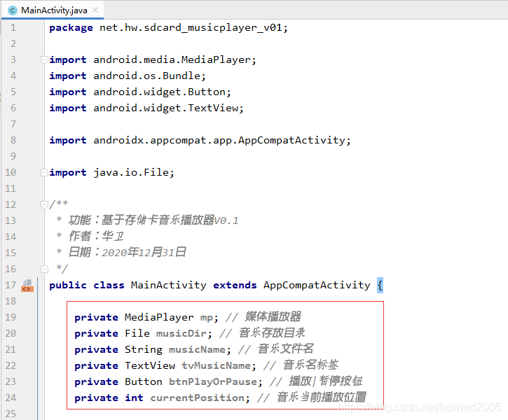Toggle the comment fold end marker at line 16
Image resolution: width=508 pixels, height=420 pixels.
pyautogui.click(x=44, y=269)
